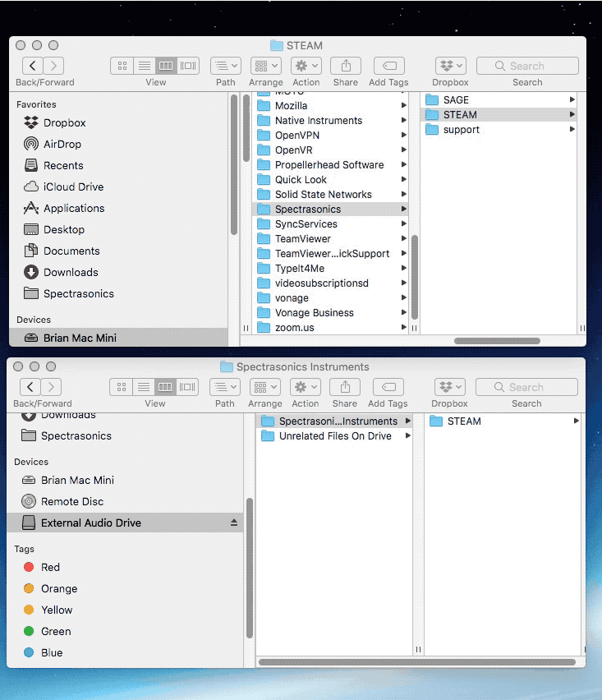Switch STEAM window to icon view
Viewport: 602px width, 700px height.
[122, 66]
